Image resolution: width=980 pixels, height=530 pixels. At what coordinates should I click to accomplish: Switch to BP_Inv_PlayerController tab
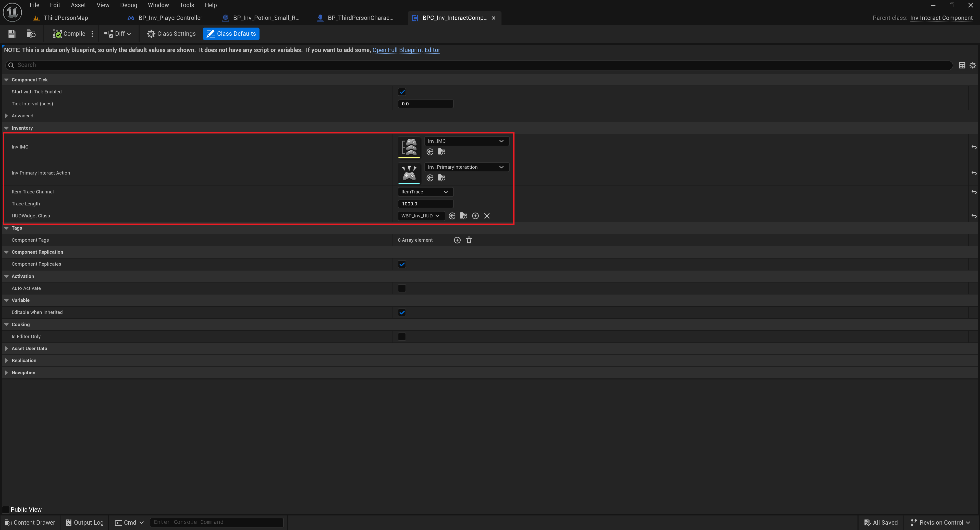click(170, 18)
